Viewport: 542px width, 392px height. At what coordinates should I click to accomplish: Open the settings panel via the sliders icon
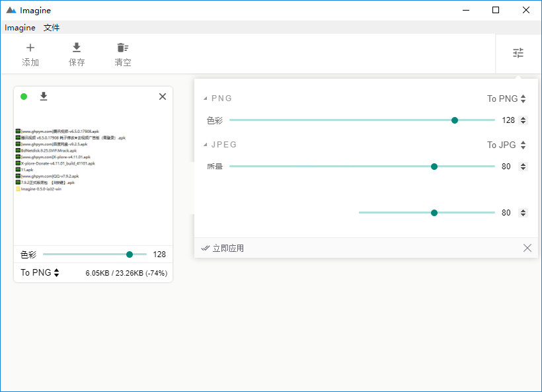(x=518, y=53)
